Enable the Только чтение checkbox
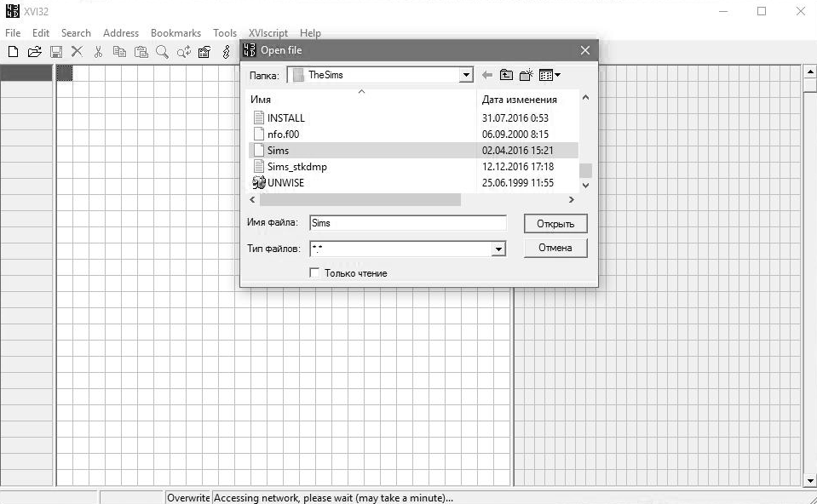This screenshot has height=504, width=817. pos(314,272)
